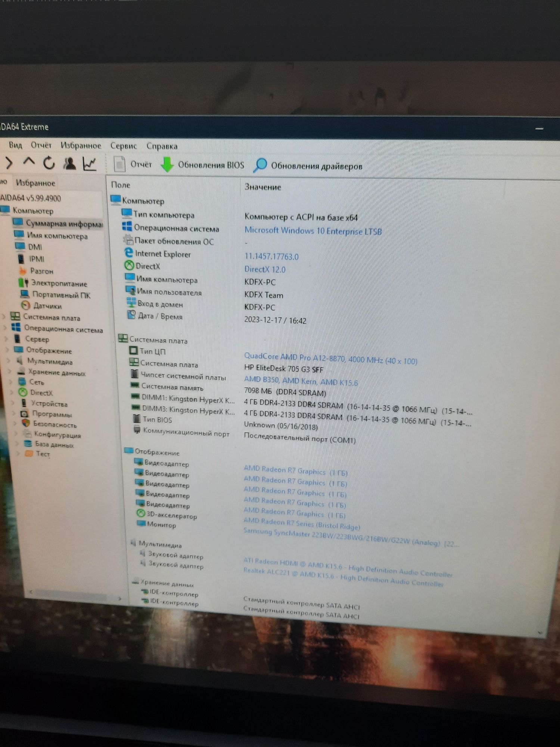
Task: Open AMD B350, AMD Kern chipset link
Action: tap(301, 381)
